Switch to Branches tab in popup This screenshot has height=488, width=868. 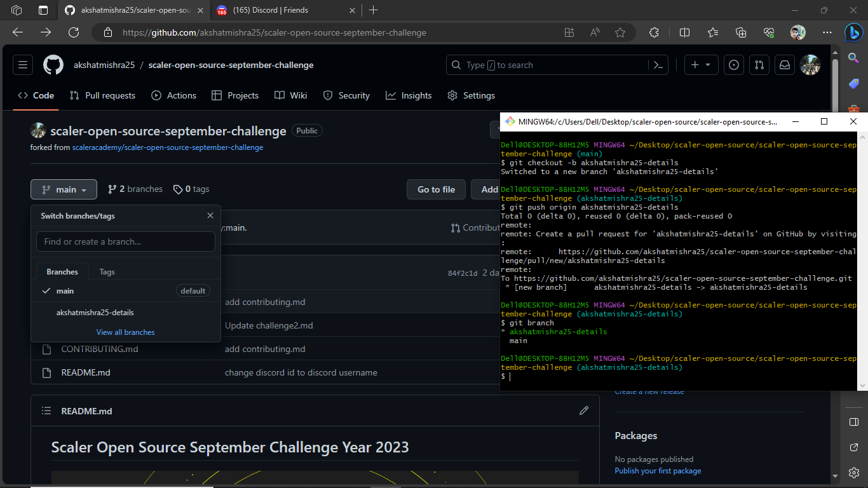[x=62, y=271]
